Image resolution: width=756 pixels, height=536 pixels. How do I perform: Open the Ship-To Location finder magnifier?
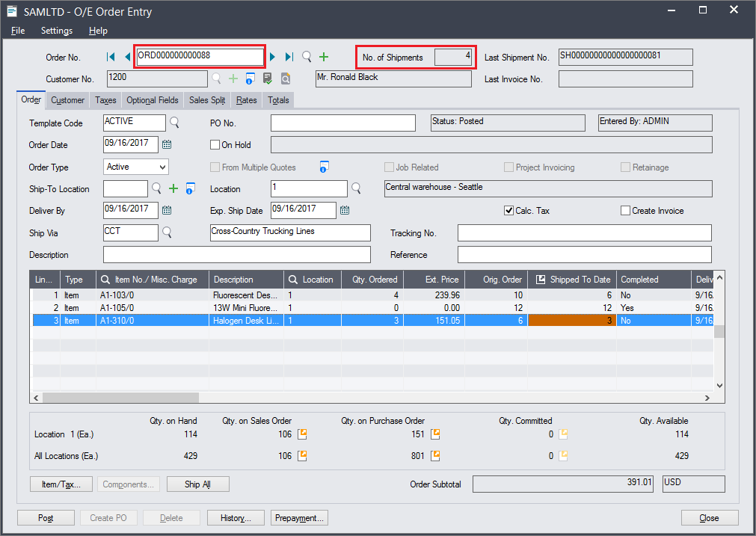156,188
